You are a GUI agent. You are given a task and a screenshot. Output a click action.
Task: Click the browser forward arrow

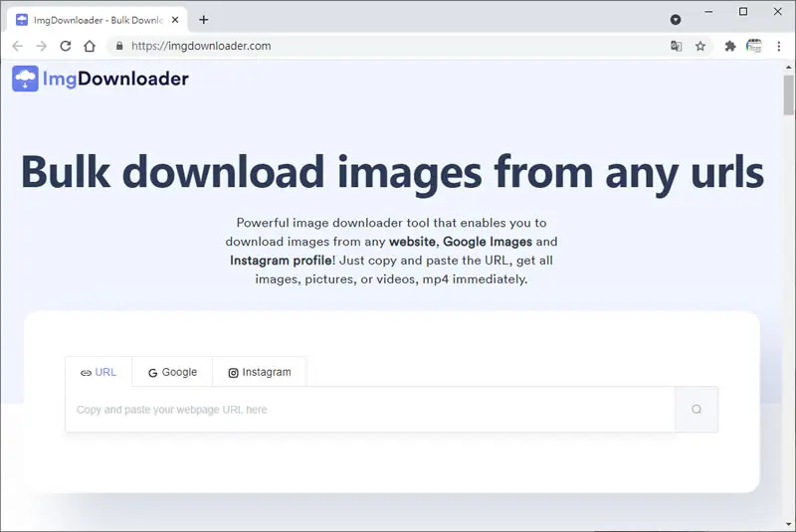pos(41,46)
